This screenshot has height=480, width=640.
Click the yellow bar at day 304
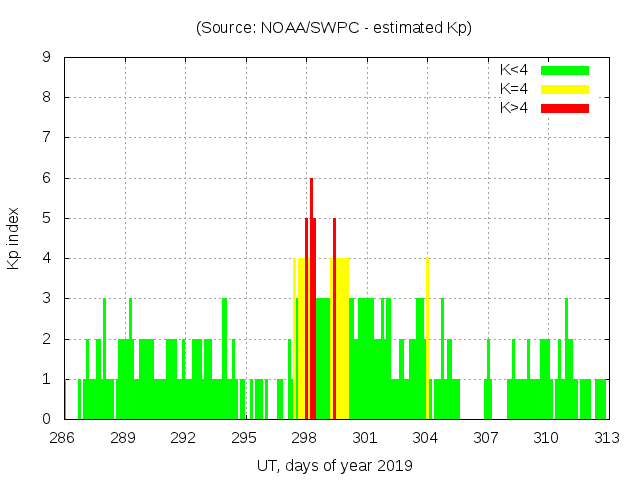tap(428, 340)
